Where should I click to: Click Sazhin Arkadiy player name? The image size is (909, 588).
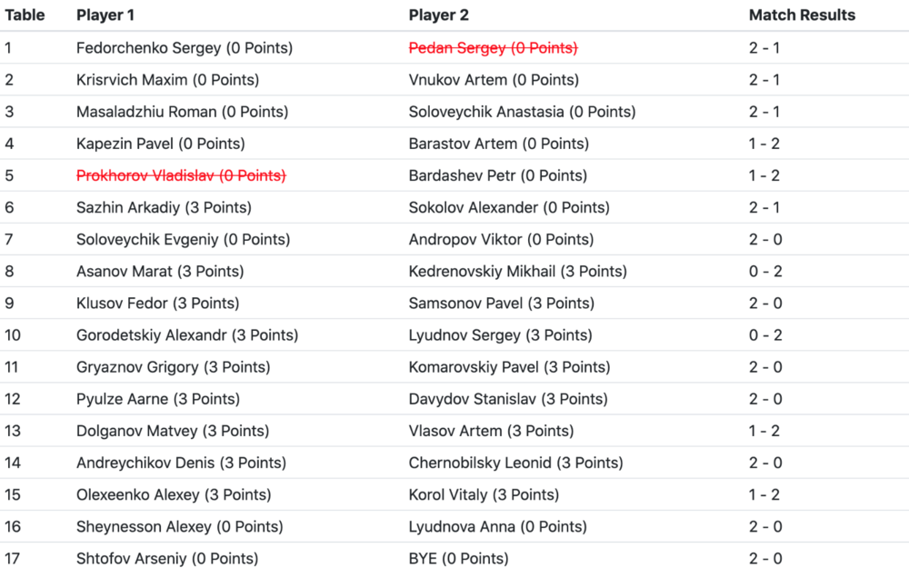[164, 207]
